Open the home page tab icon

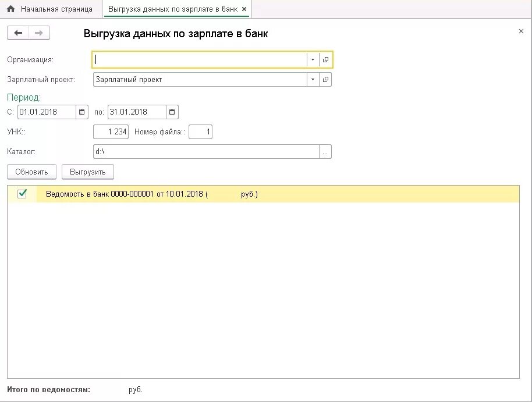(x=11, y=9)
